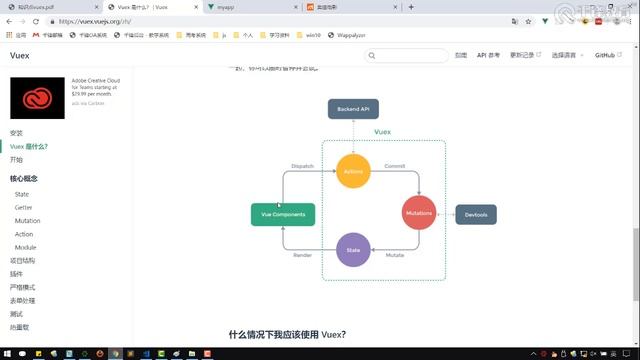Open the translate page icon in address bar
Viewport: 640px width, 360px height.
click(514, 22)
